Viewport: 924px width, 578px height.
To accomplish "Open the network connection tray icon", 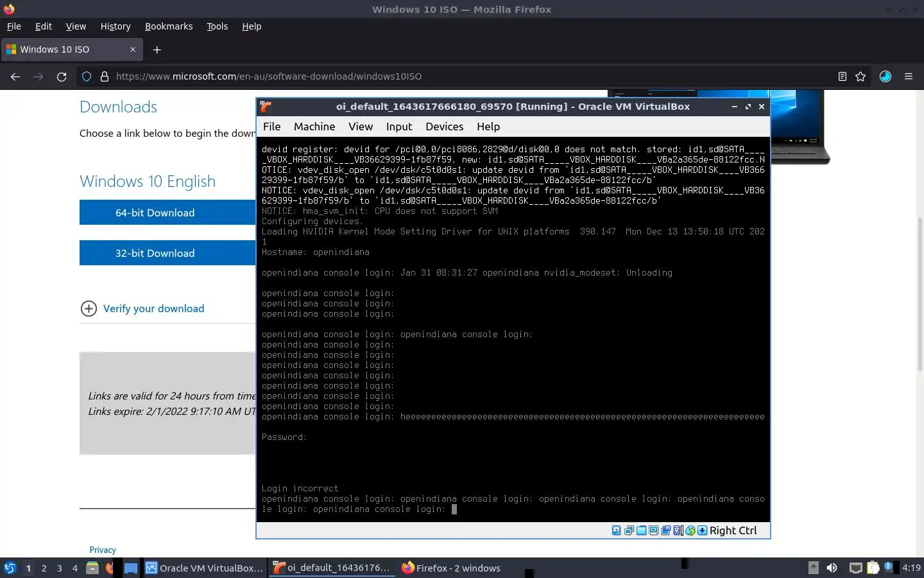I will coord(855,568).
